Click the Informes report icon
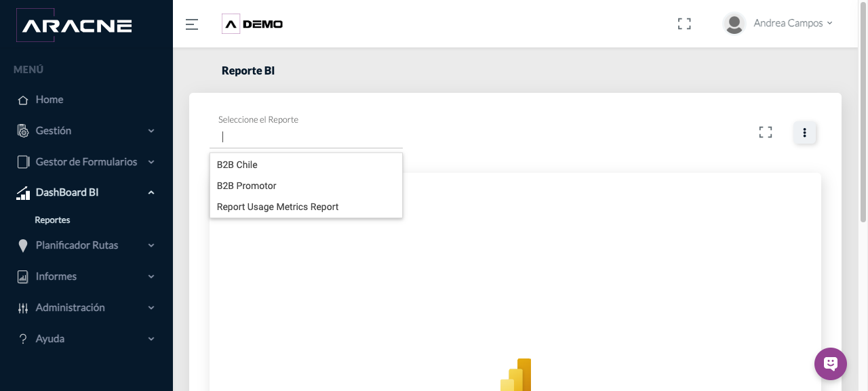 pyautogui.click(x=23, y=276)
